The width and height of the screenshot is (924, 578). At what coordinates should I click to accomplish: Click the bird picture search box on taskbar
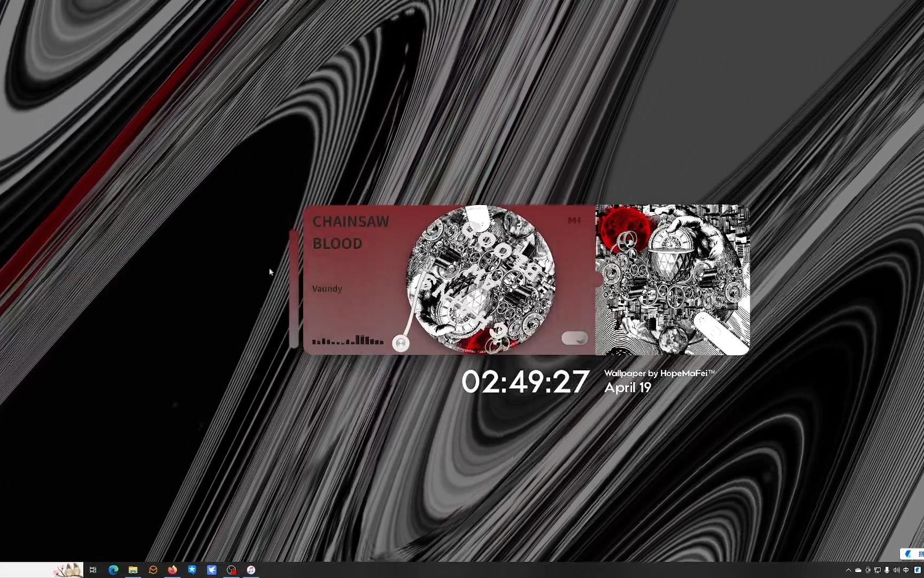42,570
